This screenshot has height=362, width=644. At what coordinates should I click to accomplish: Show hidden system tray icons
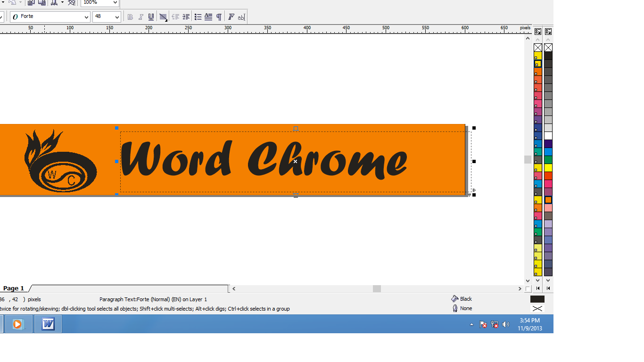472,324
